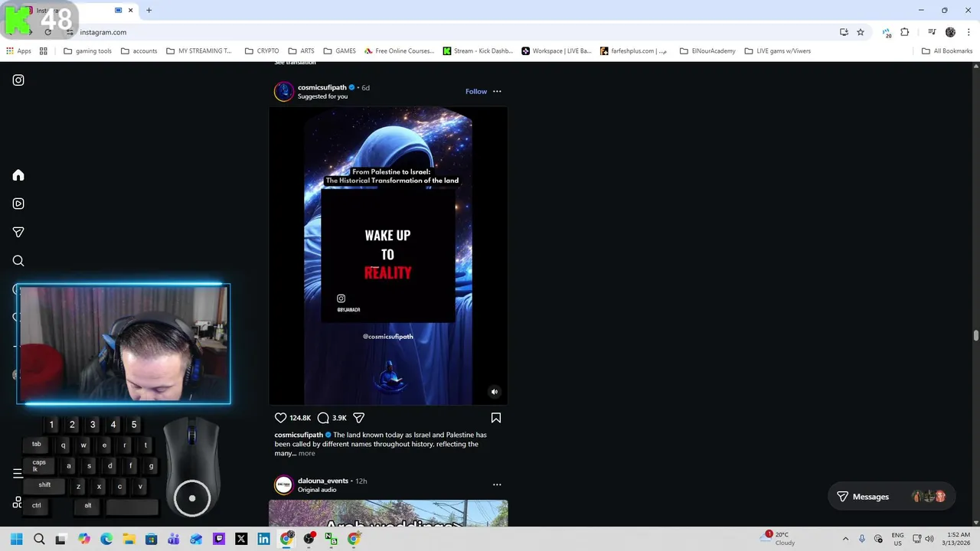This screenshot has height=551, width=980.
Task: Open Direct messages paper-plane sidebar icon
Action: pos(18,232)
